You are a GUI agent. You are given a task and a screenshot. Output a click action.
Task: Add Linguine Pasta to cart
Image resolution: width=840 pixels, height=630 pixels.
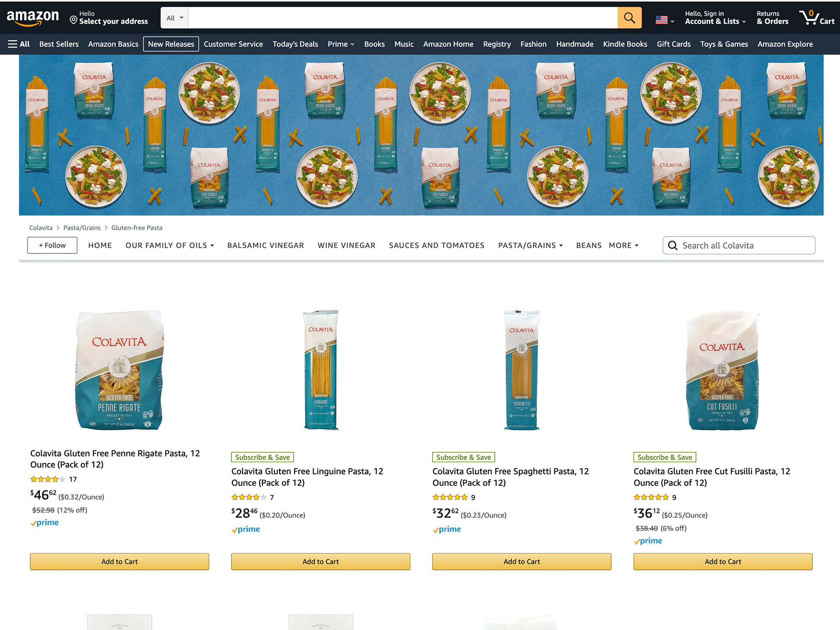[320, 561]
